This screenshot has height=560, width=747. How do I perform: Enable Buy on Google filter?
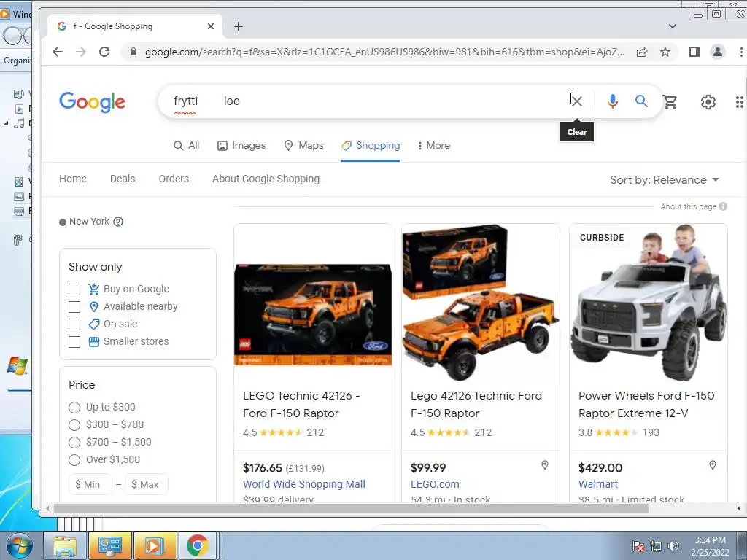(74, 289)
